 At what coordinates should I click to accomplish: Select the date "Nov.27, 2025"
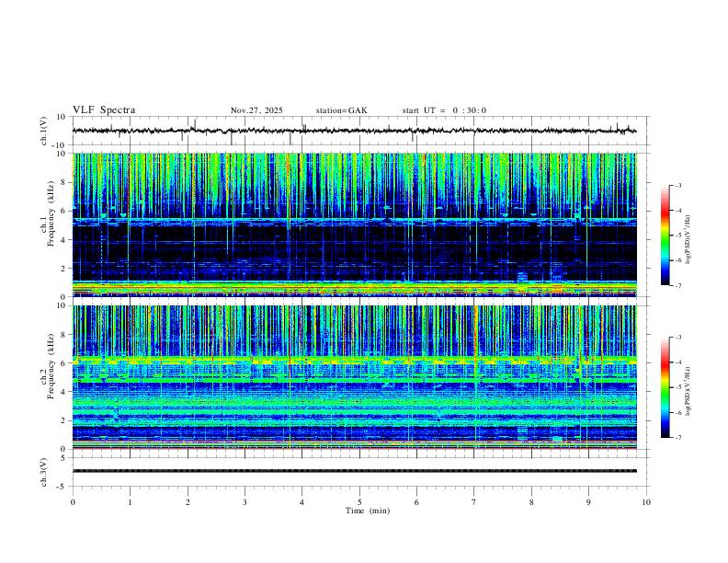tap(256, 110)
